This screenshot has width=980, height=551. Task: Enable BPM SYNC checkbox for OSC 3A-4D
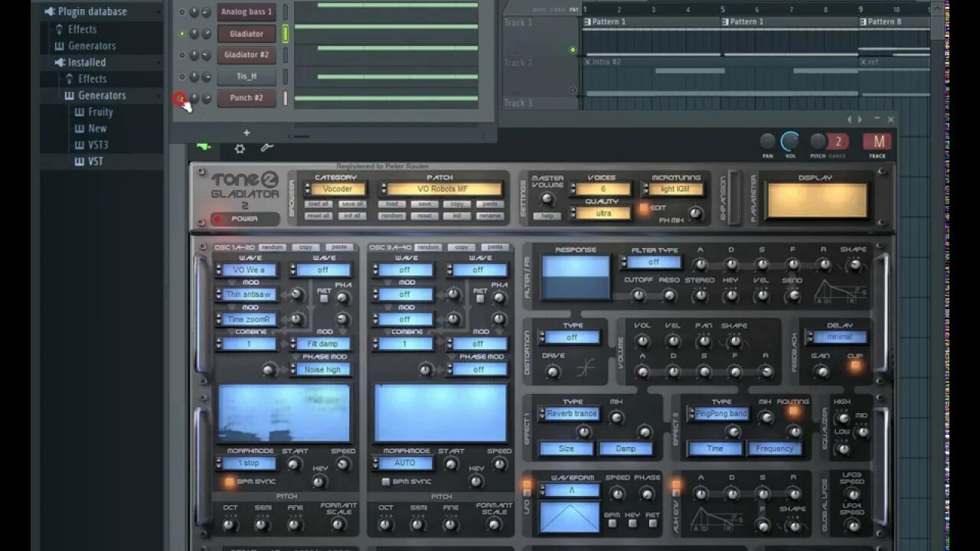pyautogui.click(x=386, y=481)
